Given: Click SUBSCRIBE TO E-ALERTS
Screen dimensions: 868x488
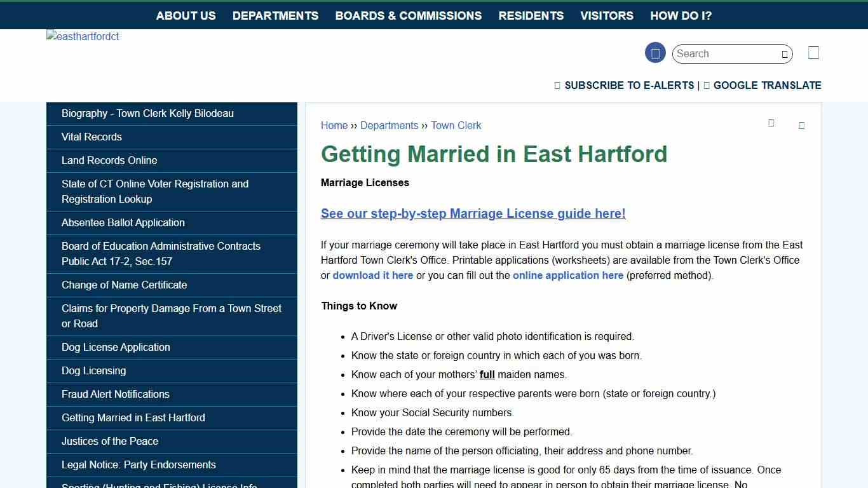Looking at the screenshot, I should (629, 85).
